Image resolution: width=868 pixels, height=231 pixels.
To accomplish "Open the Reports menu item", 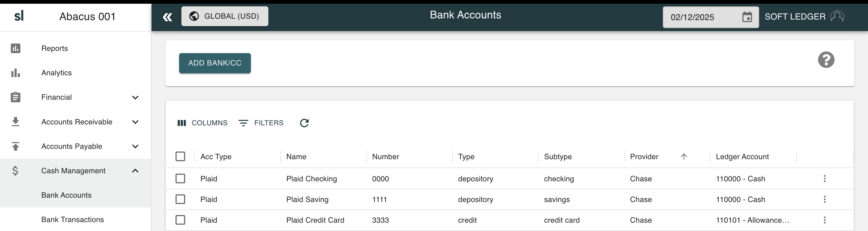I will point(55,48).
